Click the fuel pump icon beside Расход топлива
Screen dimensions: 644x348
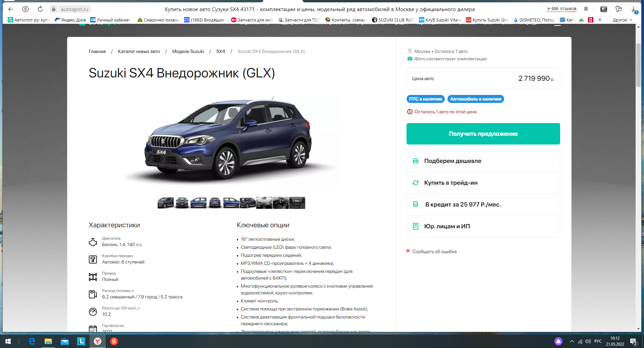point(93,294)
